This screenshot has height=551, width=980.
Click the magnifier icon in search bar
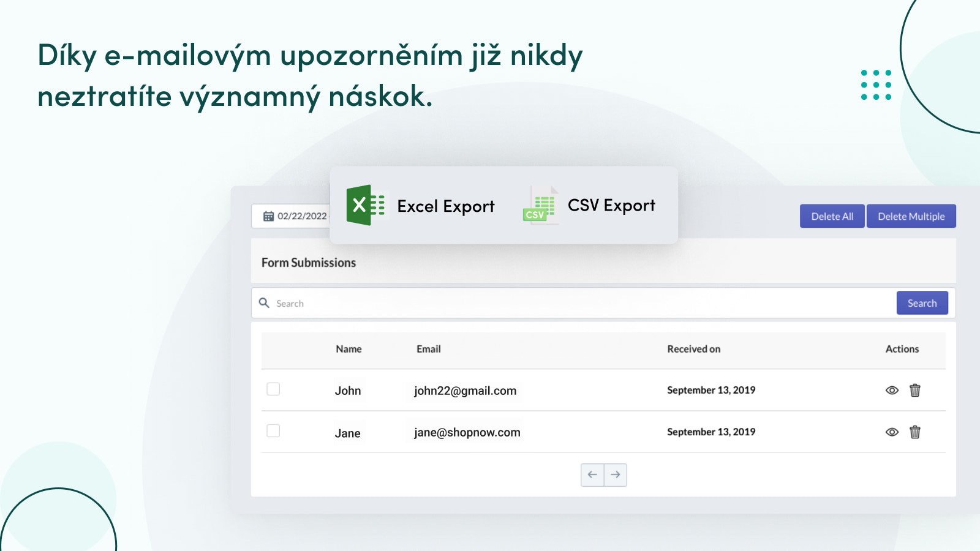(x=264, y=303)
